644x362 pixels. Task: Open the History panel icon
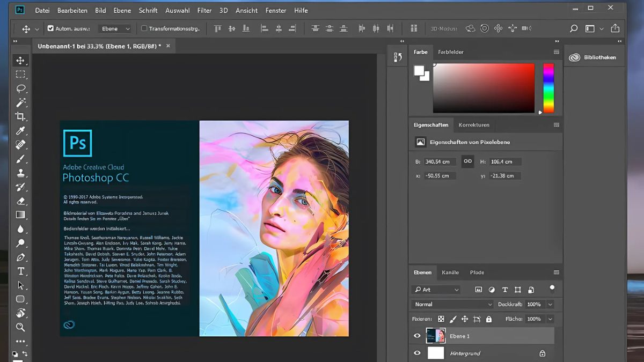[398, 57]
